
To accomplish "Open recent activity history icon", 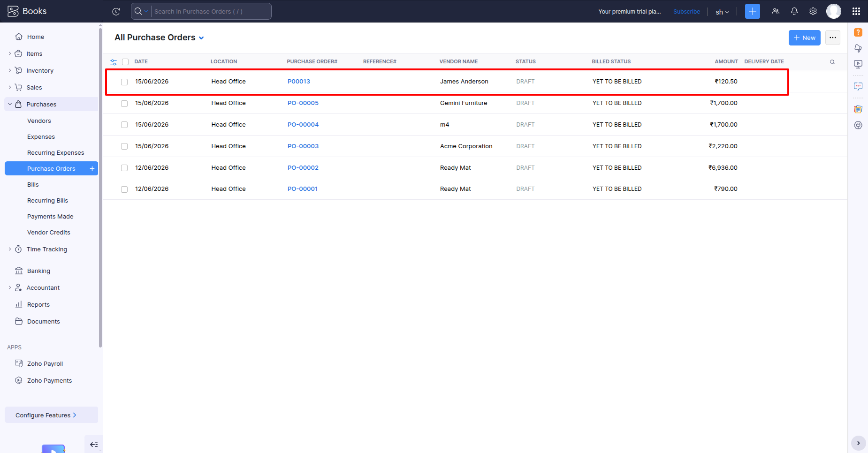I will [x=116, y=11].
